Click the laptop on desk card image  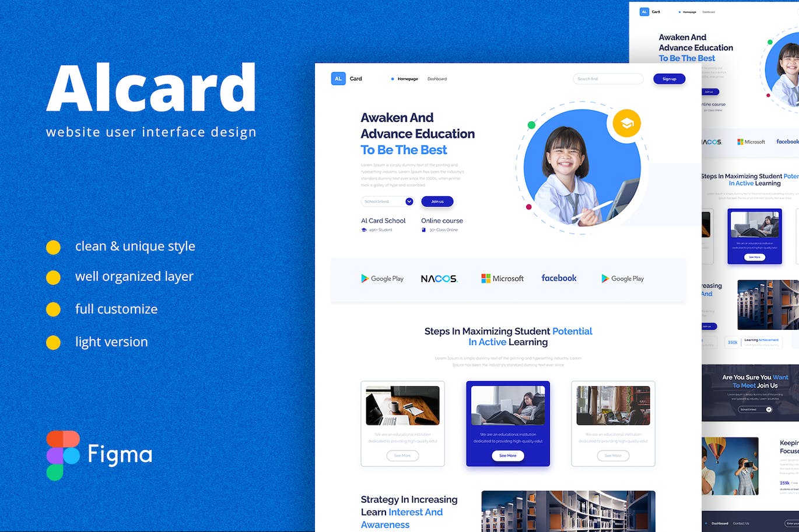[x=402, y=406]
